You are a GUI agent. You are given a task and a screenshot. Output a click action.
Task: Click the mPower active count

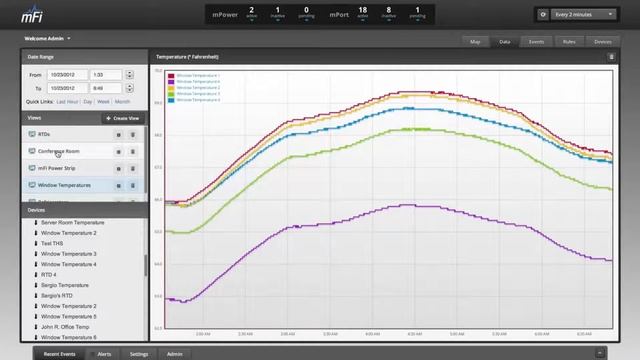pos(251,12)
